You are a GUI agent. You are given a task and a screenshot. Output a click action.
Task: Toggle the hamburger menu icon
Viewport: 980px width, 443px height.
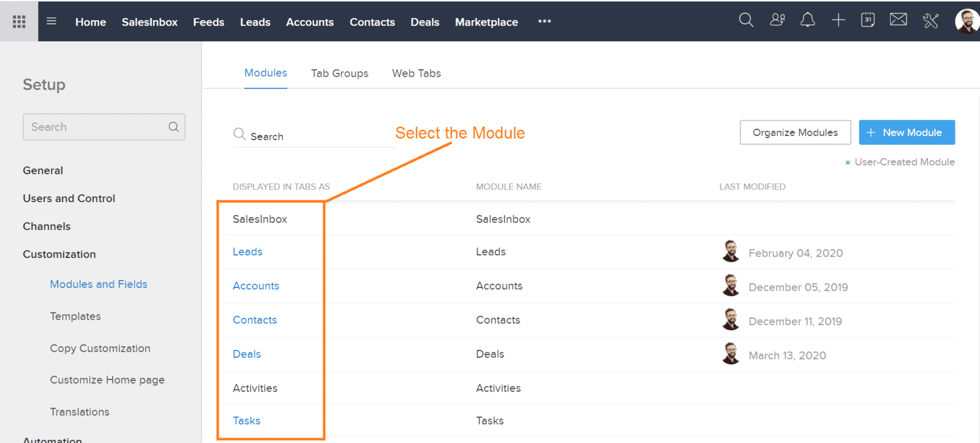click(51, 21)
